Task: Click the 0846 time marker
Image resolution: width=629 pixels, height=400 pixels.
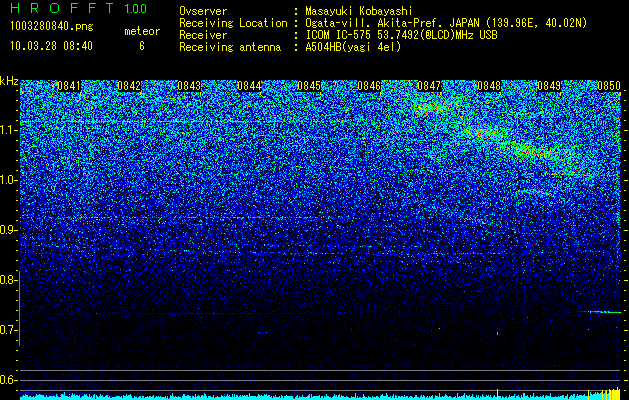Action: click(x=369, y=86)
